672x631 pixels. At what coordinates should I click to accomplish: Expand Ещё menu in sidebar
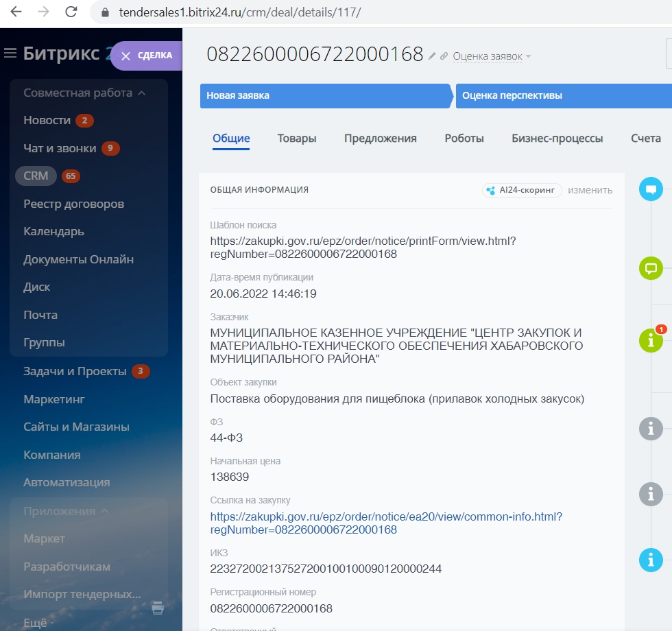[35, 623]
